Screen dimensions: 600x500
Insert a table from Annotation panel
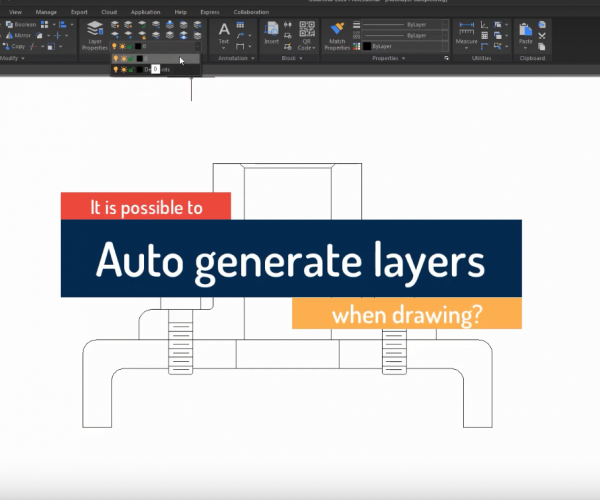tap(240, 25)
